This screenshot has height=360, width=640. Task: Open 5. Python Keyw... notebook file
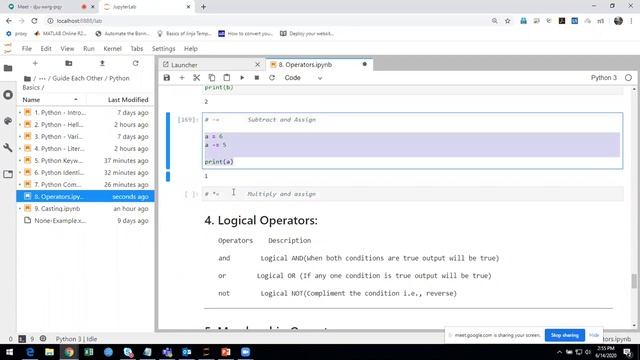coord(85,160)
